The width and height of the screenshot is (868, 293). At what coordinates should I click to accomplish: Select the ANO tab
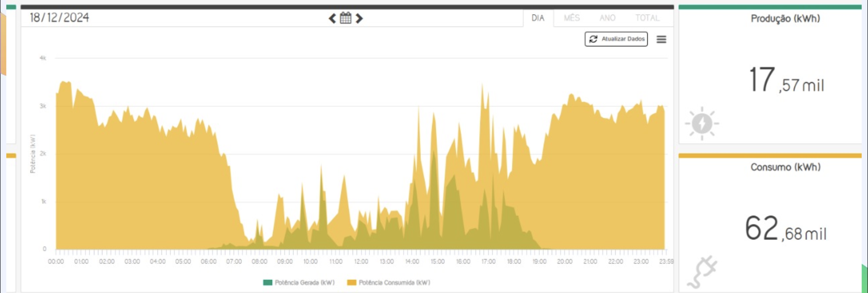607,18
